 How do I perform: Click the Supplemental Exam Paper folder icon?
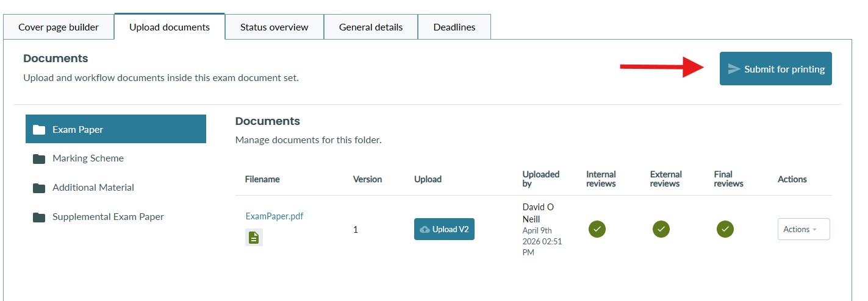pyautogui.click(x=39, y=217)
